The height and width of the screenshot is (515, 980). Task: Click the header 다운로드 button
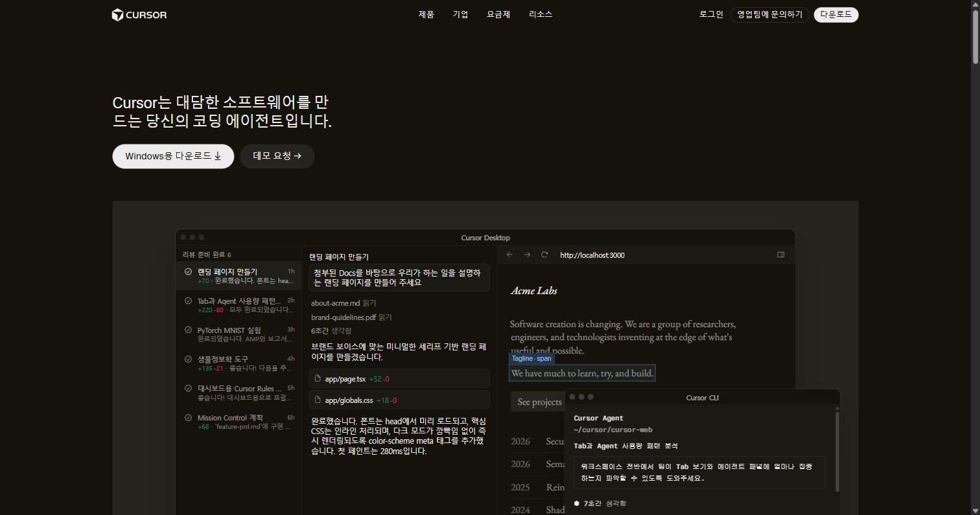point(836,14)
